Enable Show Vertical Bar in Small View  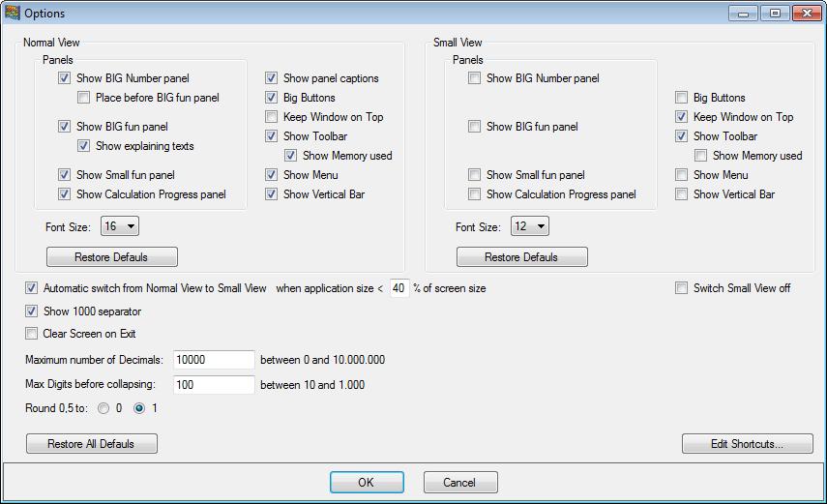(x=682, y=194)
